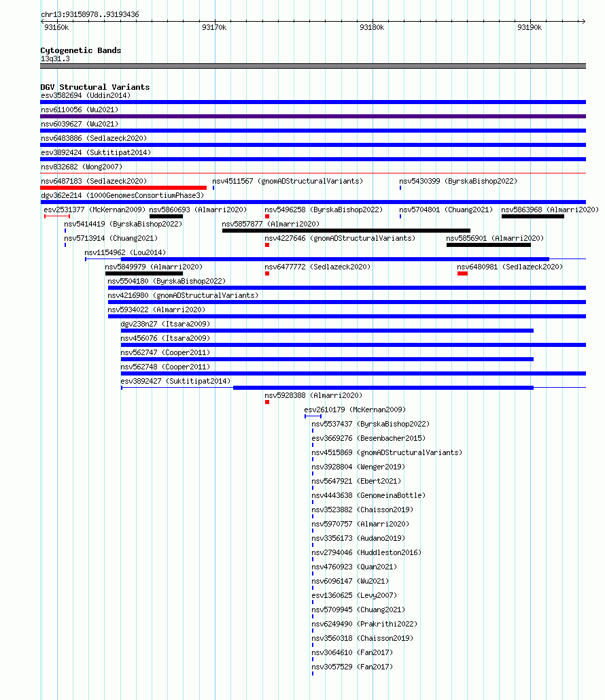Open nsv1154962 (Lou2014) label
The height and width of the screenshot is (700, 605).
(x=125, y=252)
